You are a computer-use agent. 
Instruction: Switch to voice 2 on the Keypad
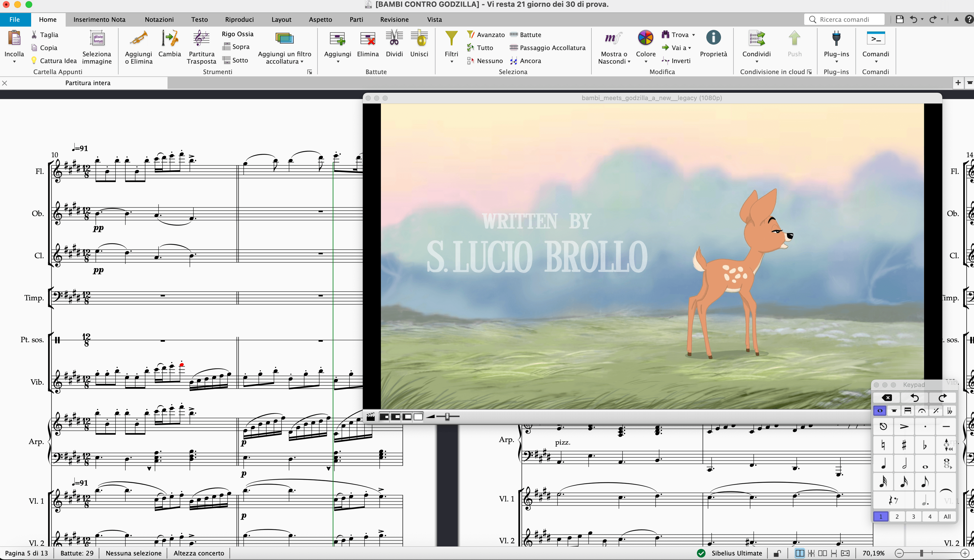(897, 516)
